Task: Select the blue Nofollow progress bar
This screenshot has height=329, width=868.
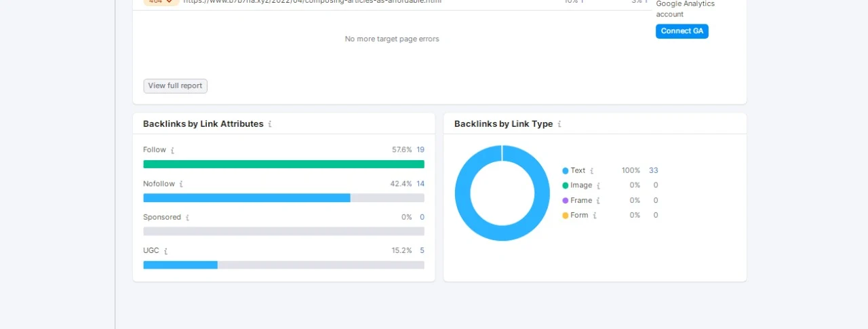Action: click(x=247, y=198)
